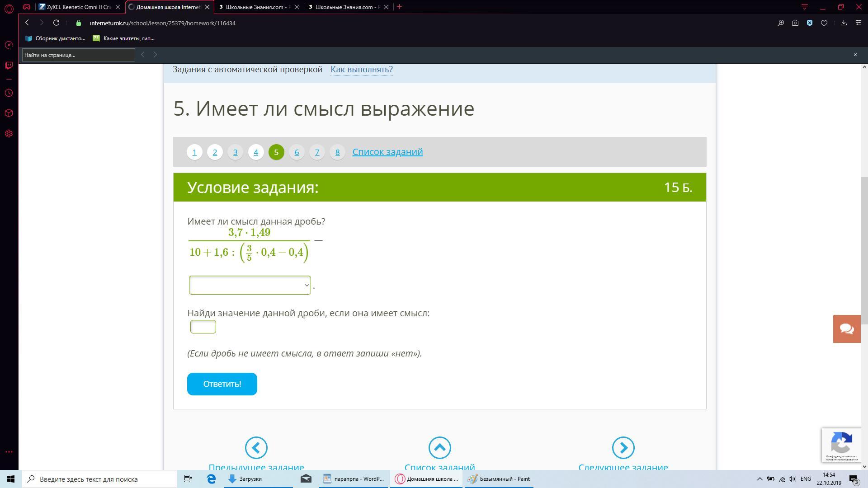Screen dimensions: 868x488
Task: Expand the answer dropdown under the fraction
Action: click(250, 285)
